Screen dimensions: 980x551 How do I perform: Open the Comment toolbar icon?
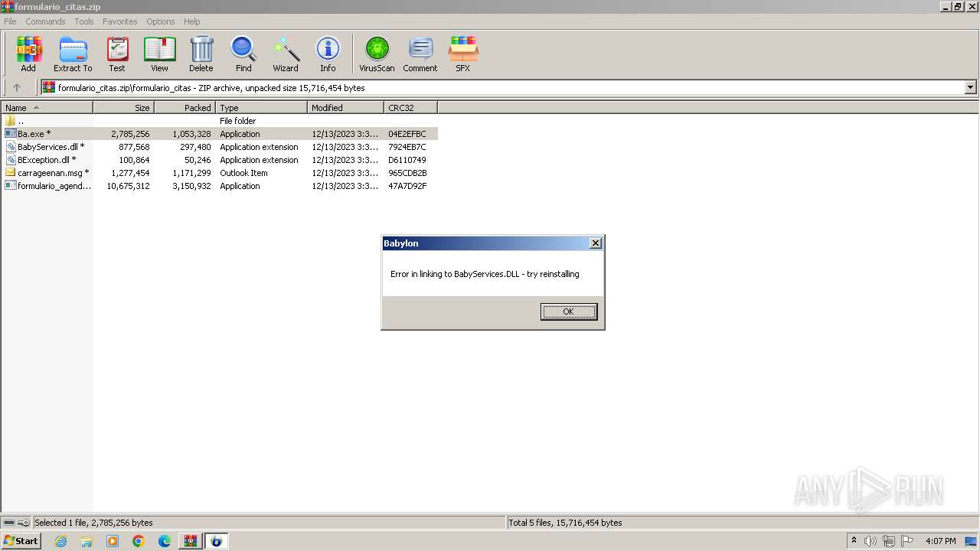click(420, 54)
